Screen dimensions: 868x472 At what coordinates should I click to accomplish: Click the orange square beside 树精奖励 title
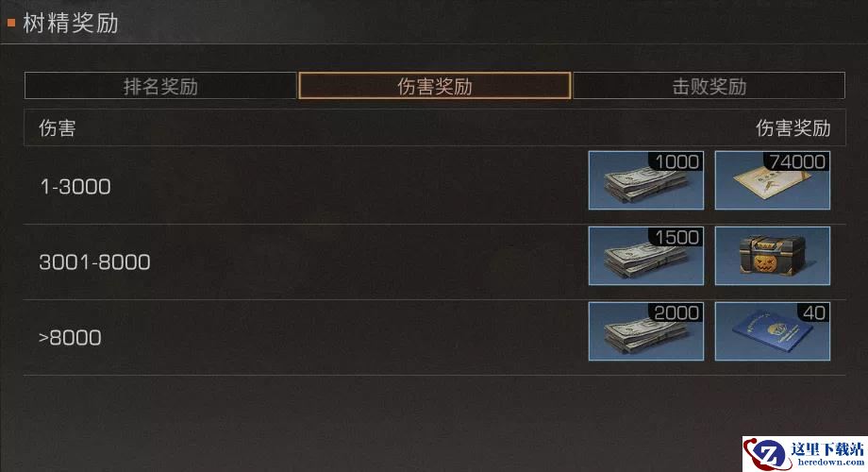[x=11, y=24]
